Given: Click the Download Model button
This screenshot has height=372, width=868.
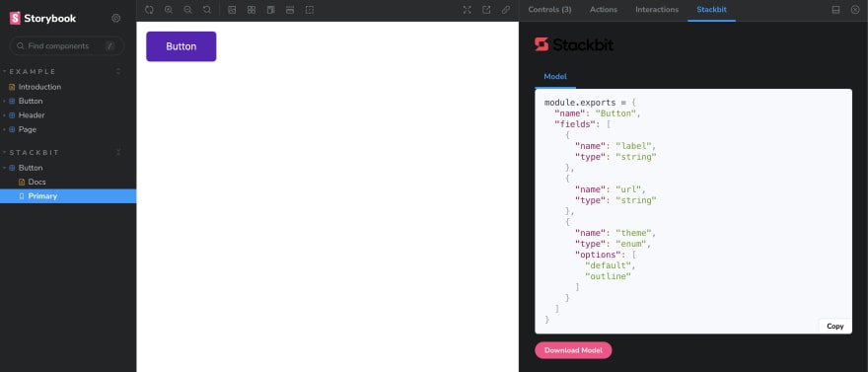Looking at the screenshot, I should tap(573, 350).
